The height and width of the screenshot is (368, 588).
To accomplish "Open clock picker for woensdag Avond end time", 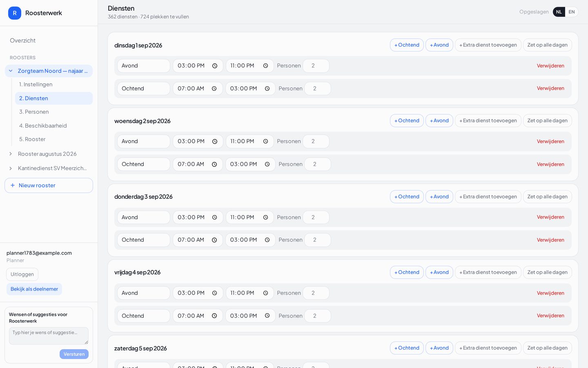I will click(x=265, y=141).
